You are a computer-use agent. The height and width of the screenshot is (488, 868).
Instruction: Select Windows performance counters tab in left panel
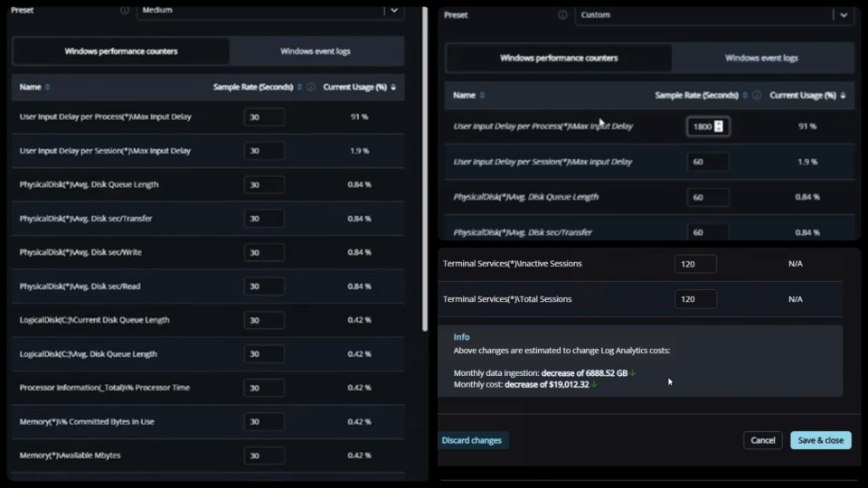coord(120,51)
